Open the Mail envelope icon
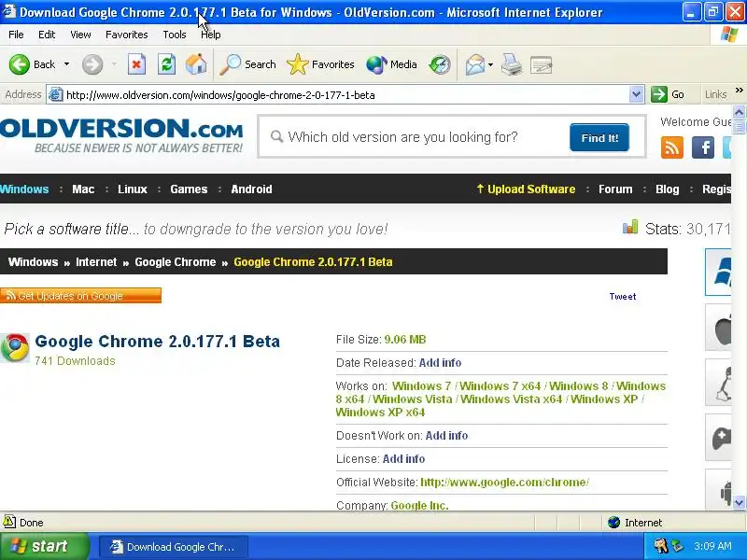The height and width of the screenshot is (560, 747). tap(474, 64)
